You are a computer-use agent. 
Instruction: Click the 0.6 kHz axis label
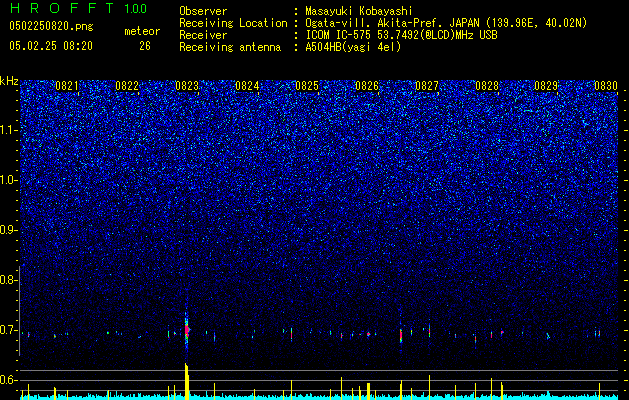click(7, 380)
